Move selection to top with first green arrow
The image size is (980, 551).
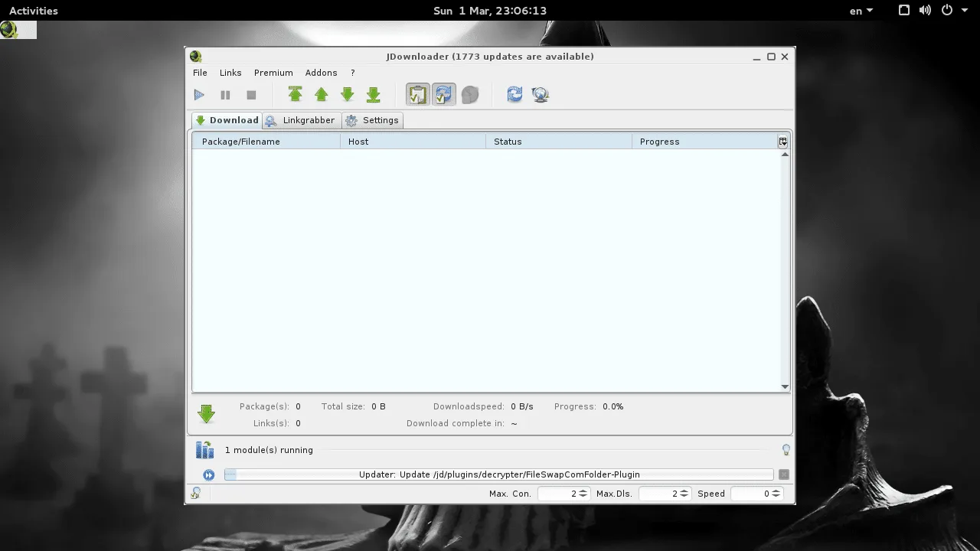(x=296, y=94)
